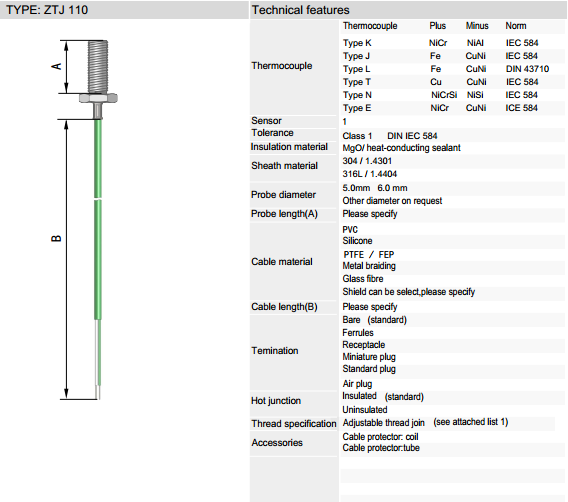Click the 'Norm' column header

click(516, 26)
